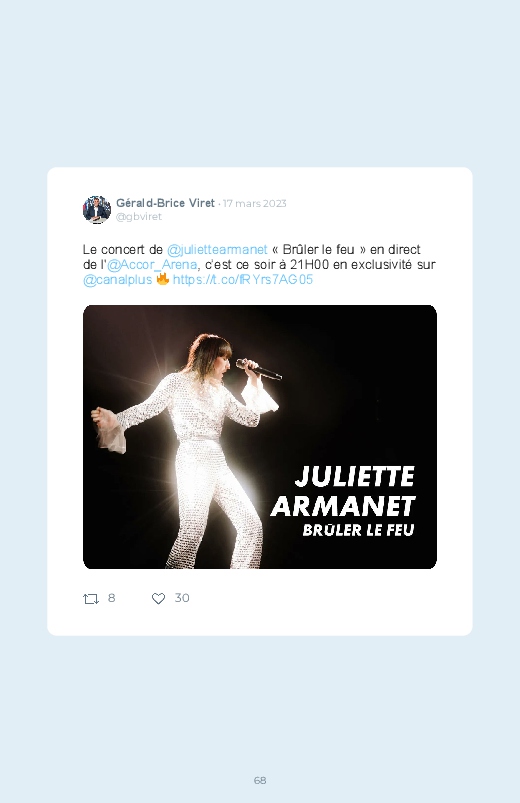Open the Juliette Armanet concert image
Image resolution: width=520 pixels, height=803 pixels.
(x=260, y=437)
